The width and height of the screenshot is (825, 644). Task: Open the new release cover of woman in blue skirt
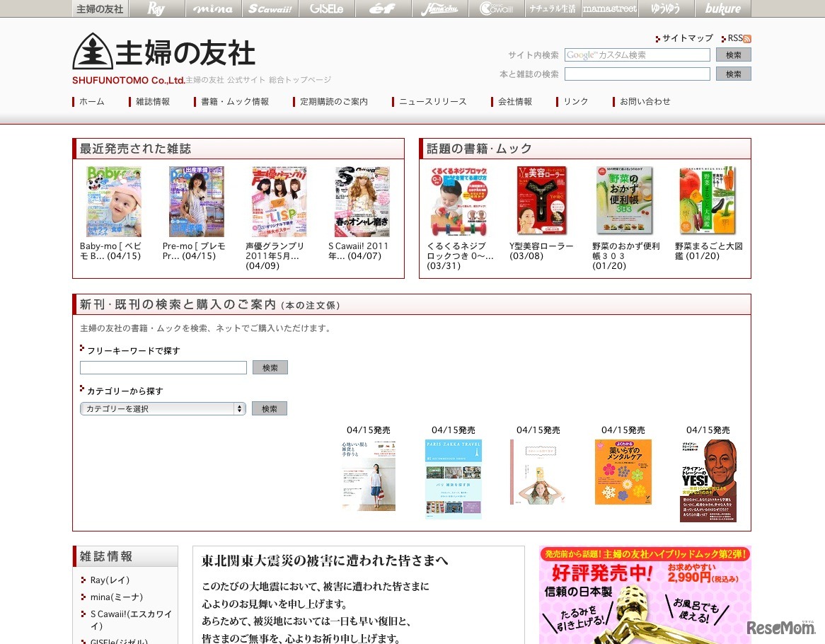click(x=369, y=476)
